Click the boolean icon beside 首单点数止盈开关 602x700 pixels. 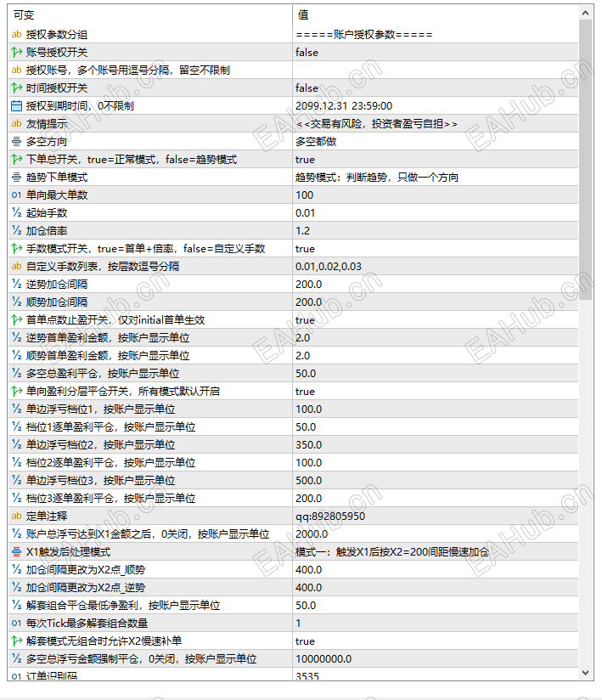(x=16, y=320)
